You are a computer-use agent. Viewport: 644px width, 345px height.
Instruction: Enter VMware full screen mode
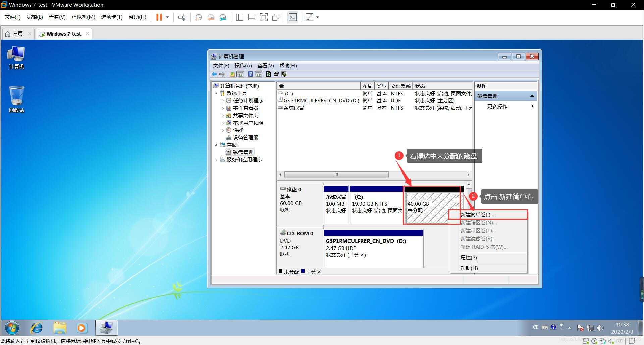(x=264, y=17)
